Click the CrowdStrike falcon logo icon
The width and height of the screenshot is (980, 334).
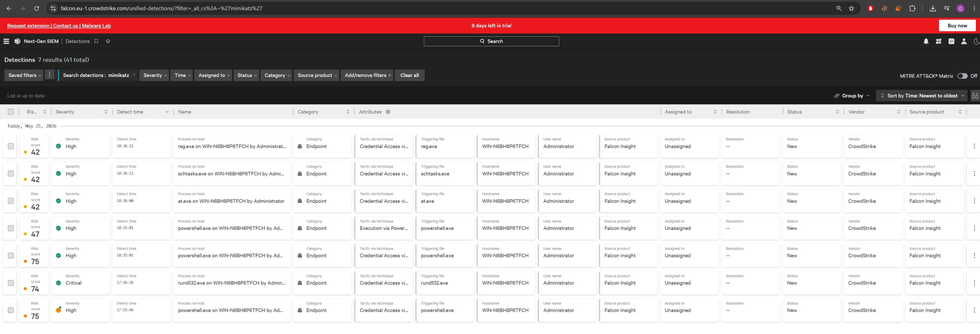point(17,41)
